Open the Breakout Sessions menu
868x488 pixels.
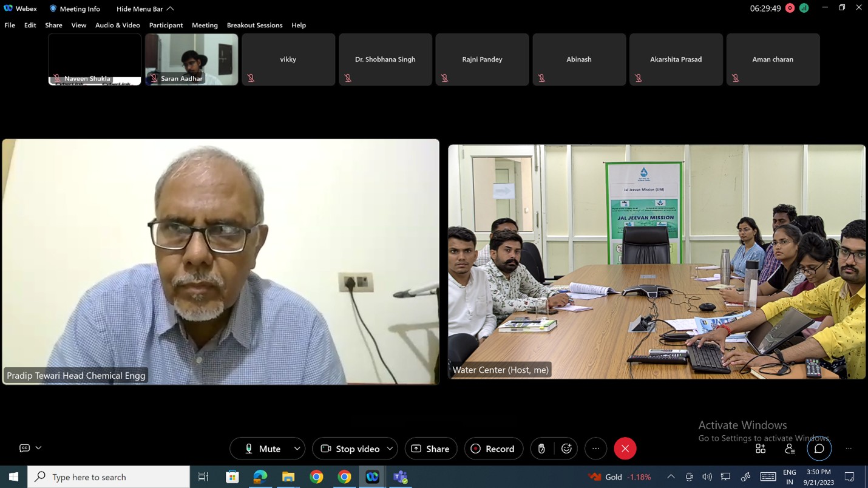[254, 25]
